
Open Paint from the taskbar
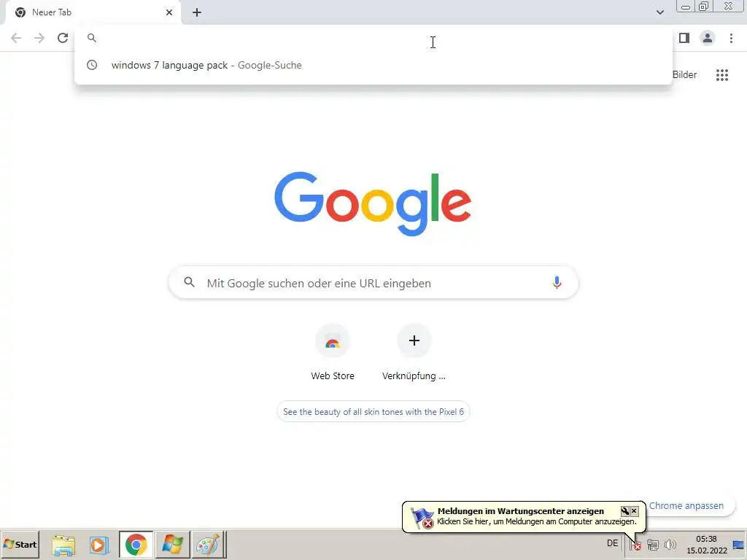pos(208,545)
